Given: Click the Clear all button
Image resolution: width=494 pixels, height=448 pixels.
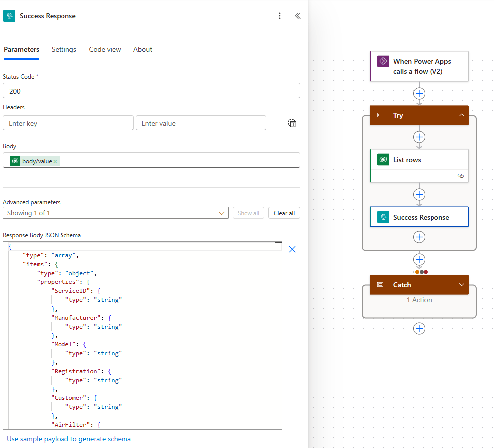Looking at the screenshot, I should pos(284,213).
